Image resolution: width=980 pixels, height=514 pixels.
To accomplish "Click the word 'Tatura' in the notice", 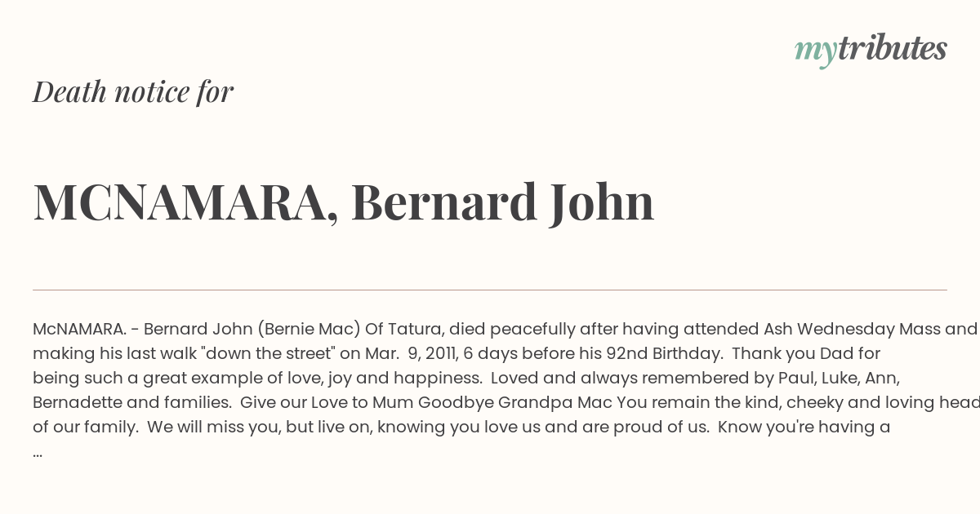I will tap(415, 330).
